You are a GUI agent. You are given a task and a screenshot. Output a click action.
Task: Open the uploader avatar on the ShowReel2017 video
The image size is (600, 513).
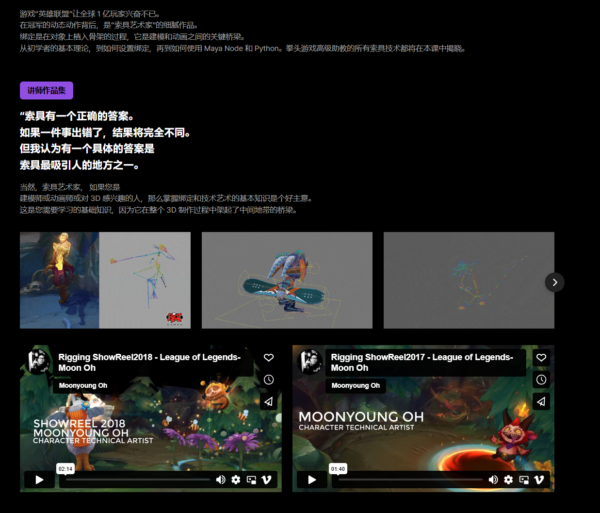point(310,362)
